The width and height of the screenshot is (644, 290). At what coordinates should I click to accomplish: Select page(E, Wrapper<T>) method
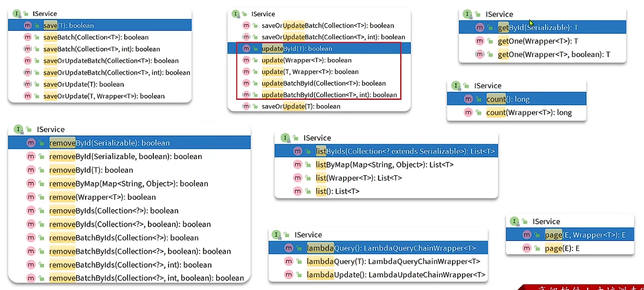pos(585,235)
